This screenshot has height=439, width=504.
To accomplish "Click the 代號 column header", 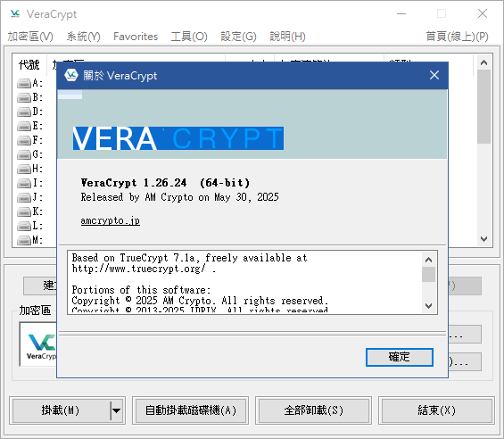I will click(x=29, y=64).
